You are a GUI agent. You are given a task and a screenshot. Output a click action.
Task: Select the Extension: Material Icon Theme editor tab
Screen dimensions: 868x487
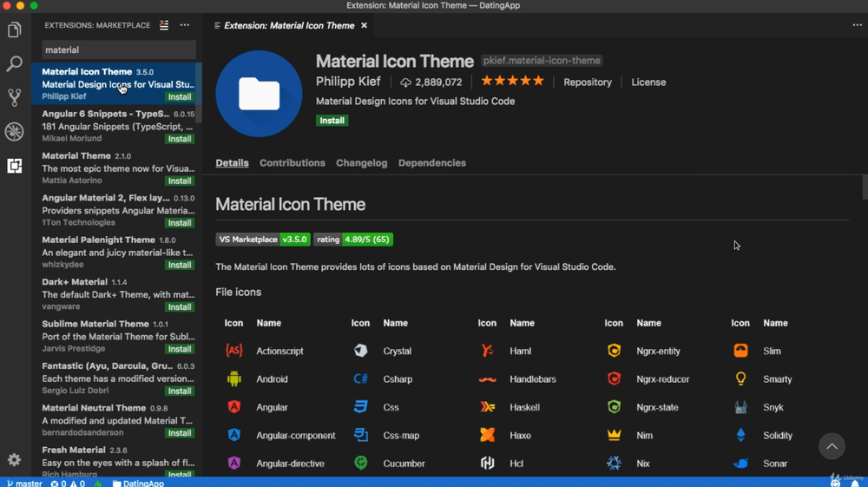click(289, 25)
